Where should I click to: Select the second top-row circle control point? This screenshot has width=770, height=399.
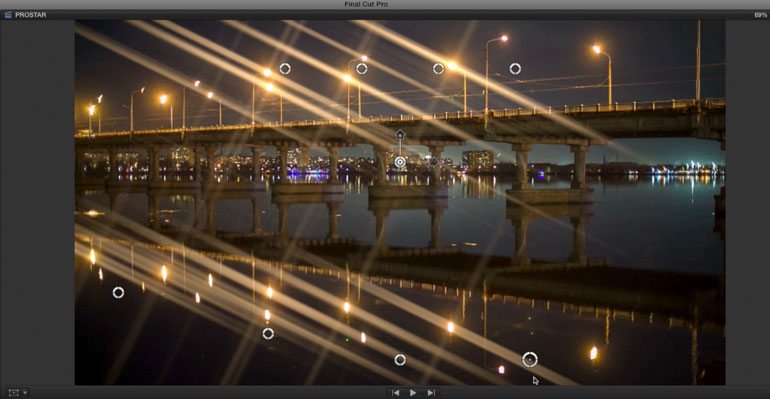click(x=361, y=69)
